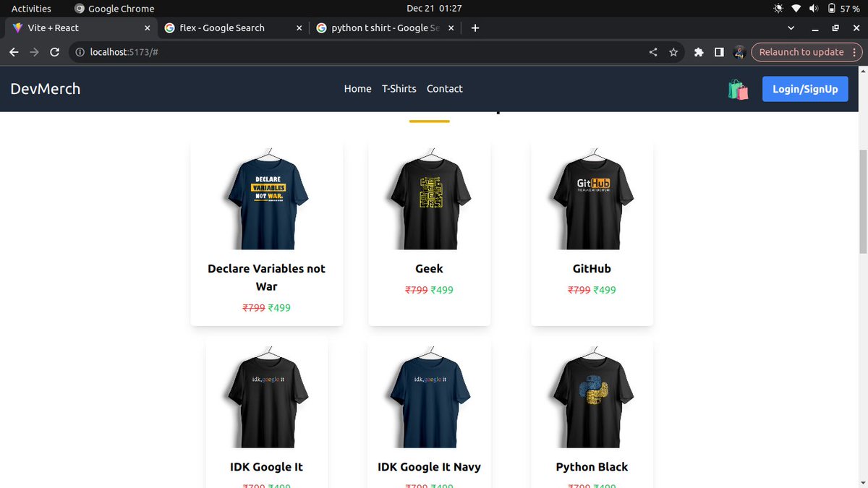Image resolution: width=868 pixels, height=488 pixels.
Task: Open the tab search dropdown arrow
Action: 791,28
